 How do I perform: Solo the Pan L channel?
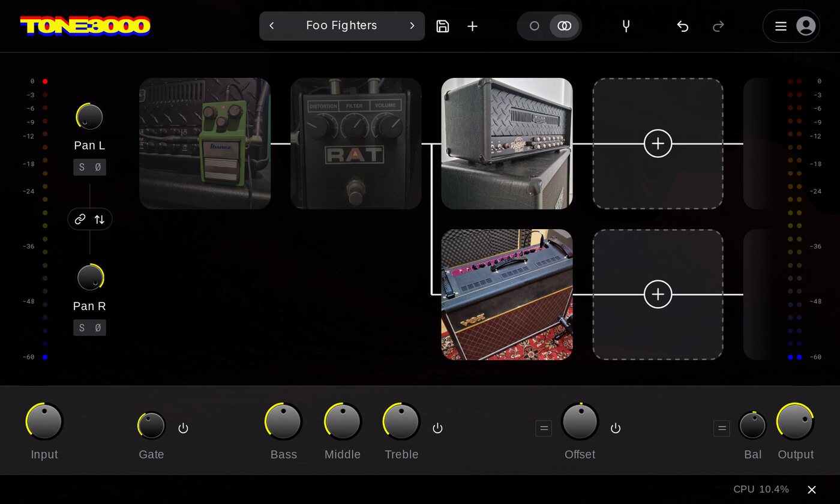82,167
